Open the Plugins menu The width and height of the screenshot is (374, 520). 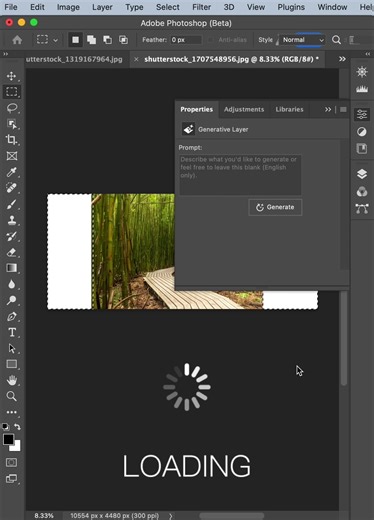[x=291, y=7]
